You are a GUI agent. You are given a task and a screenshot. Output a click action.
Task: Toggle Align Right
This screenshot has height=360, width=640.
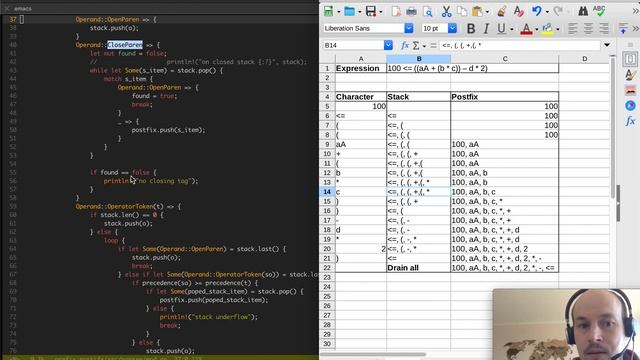click(604, 29)
